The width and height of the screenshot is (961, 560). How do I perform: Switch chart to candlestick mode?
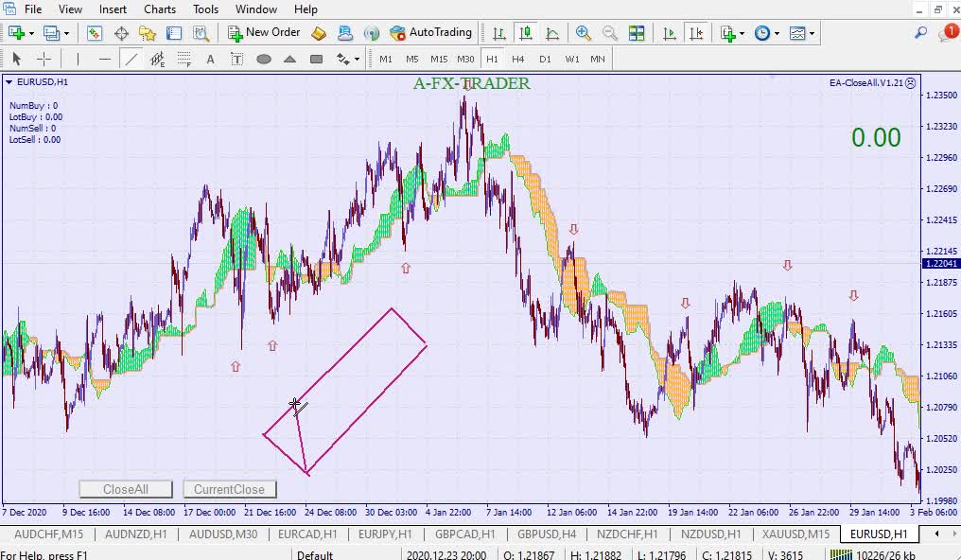click(526, 33)
